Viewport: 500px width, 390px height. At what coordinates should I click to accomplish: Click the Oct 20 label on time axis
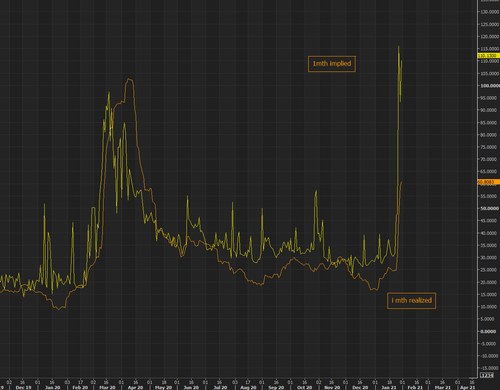tap(304, 387)
